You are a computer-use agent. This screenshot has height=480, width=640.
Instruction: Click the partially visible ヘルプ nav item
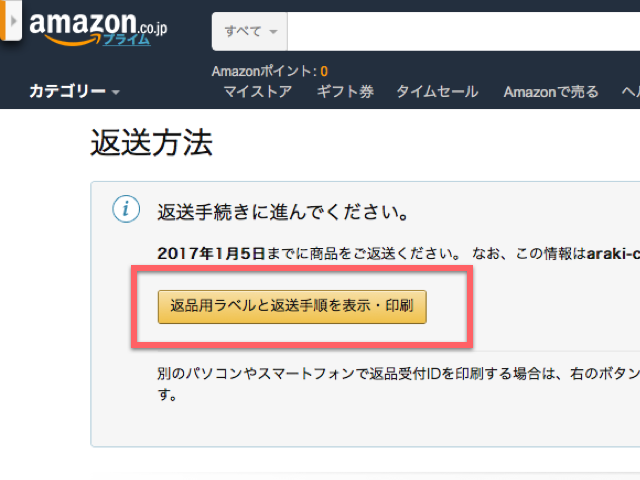pyautogui.click(x=630, y=92)
